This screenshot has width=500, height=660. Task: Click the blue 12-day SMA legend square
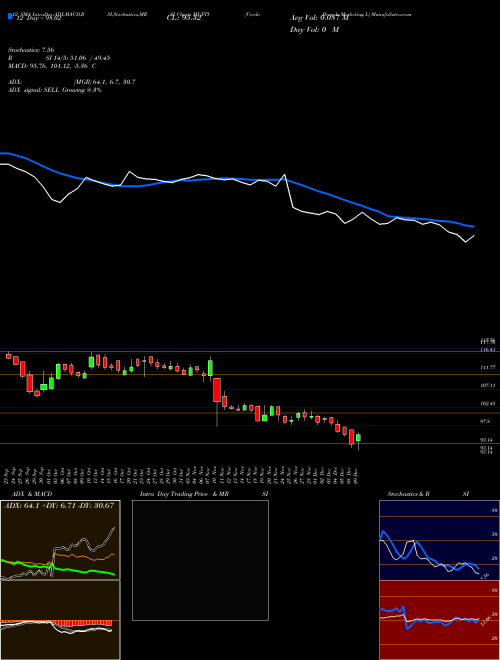(10, 16)
